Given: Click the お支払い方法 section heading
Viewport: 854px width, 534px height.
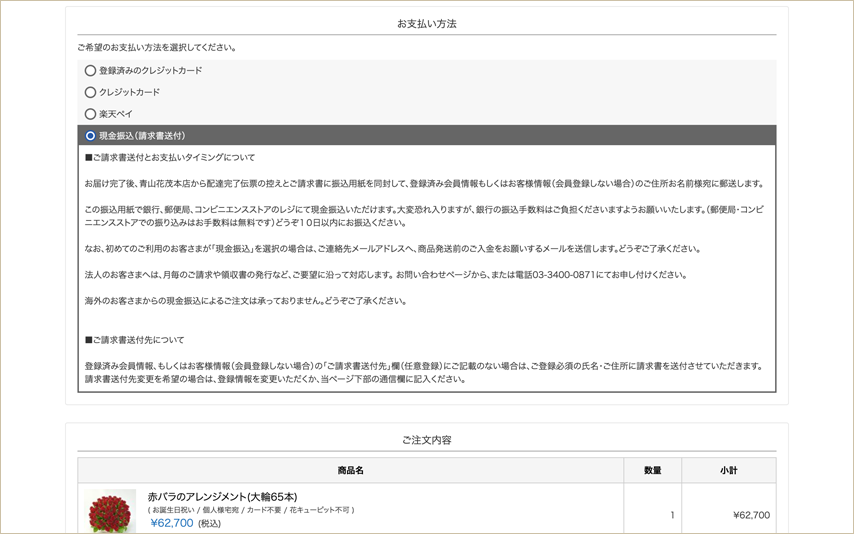Looking at the screenshot, I should pyautogui.click(x=427, y=24).
